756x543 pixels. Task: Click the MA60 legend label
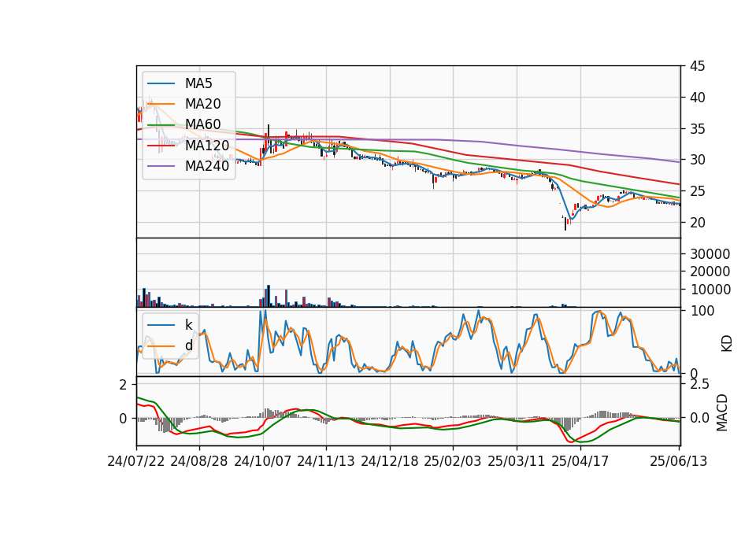pyautogui.click(x=202, y=124)
